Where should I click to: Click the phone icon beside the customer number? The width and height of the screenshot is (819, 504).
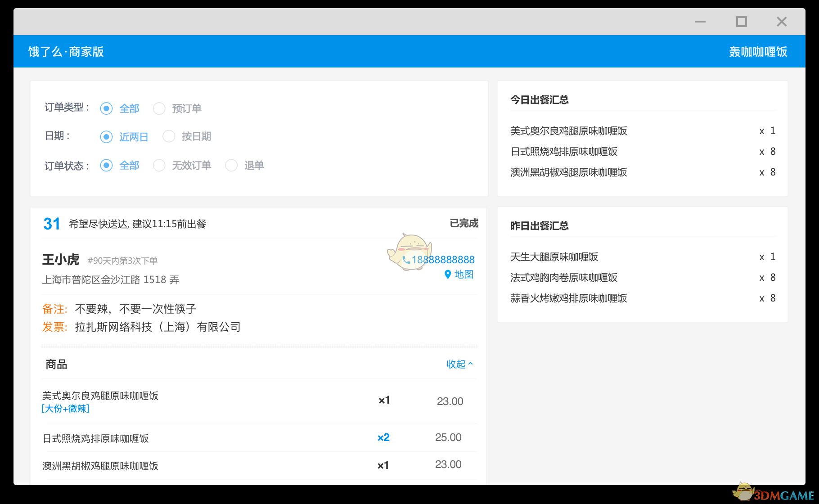[406, 260]
